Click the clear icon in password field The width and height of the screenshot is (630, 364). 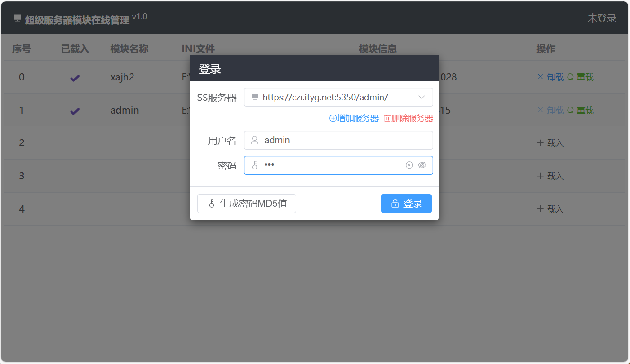[409, 165]
